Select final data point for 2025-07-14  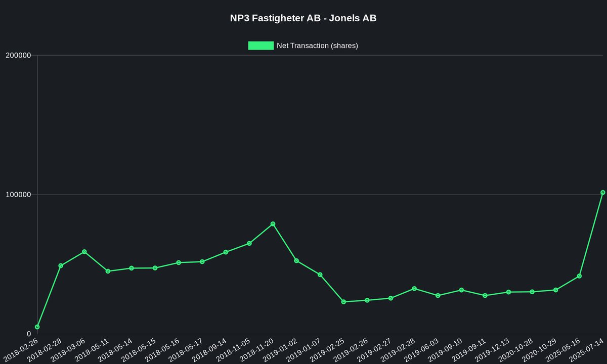(x=602, y=193)
